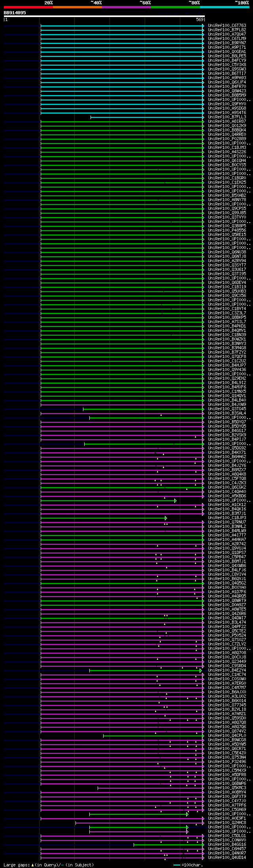Select hit UniRef100_A2RV94
The width and height of the screenshot is (253, 868).
227,261
